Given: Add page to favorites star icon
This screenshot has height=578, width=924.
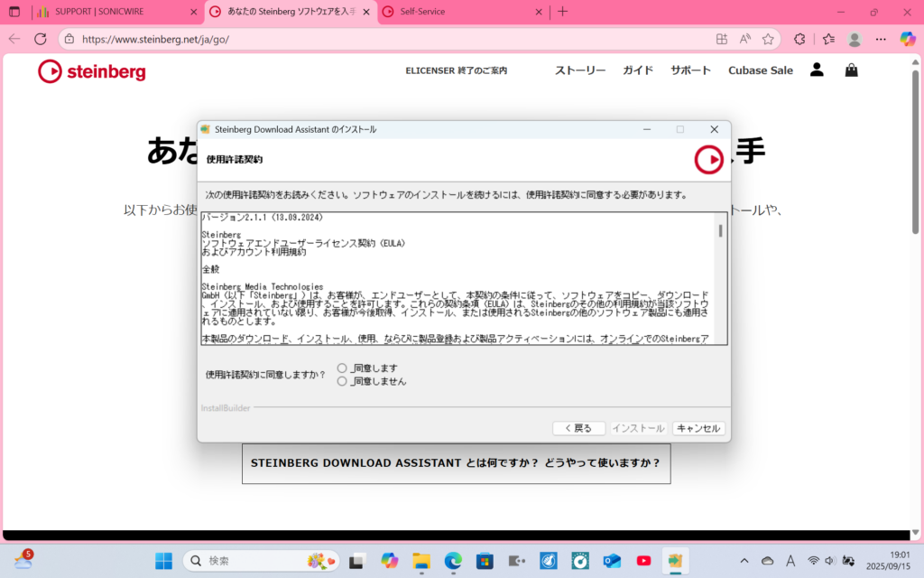Looking at the screenshot, I should 768,39.
